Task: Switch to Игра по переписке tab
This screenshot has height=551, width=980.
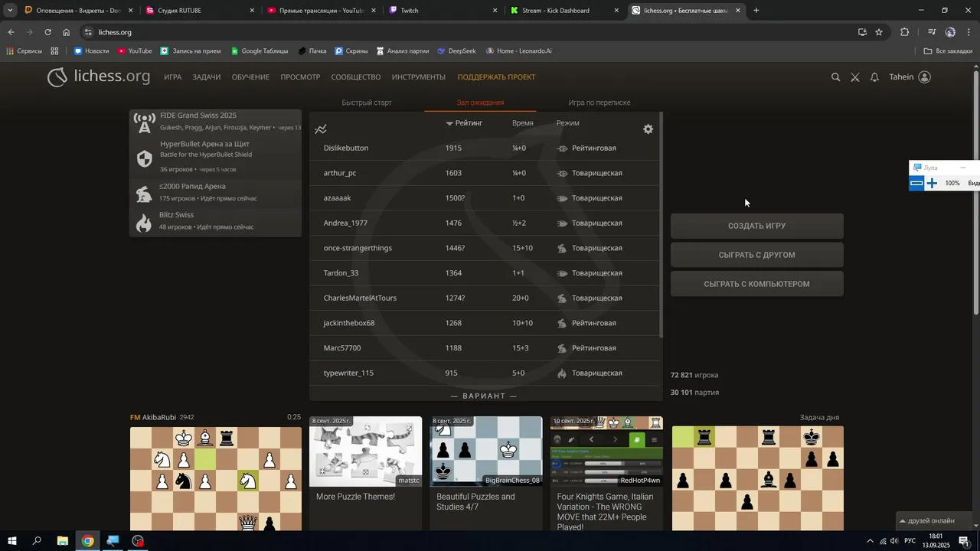Action: tap(599, 103)
